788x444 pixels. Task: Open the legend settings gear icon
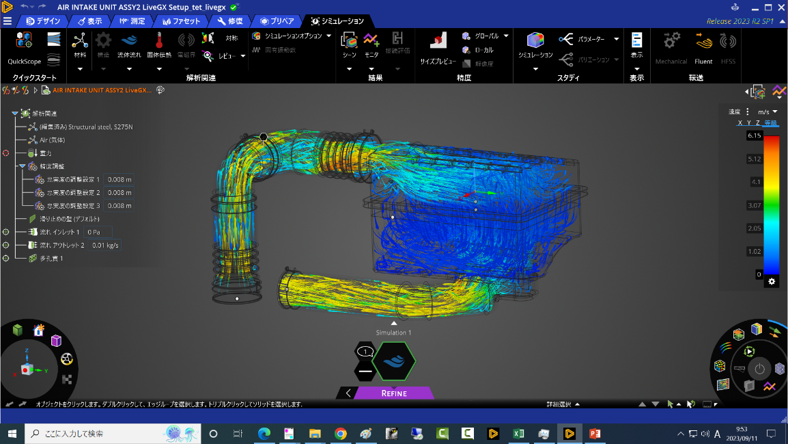click(x=771, y=282)
